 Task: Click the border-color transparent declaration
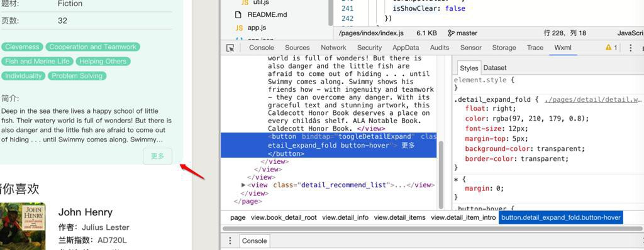[x=517, y=159]
